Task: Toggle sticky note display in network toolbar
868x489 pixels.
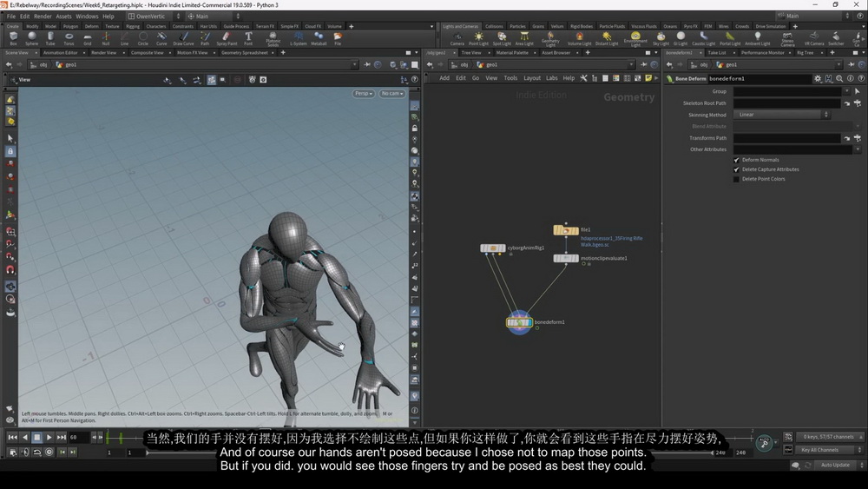Action: (x=648, y=78)
